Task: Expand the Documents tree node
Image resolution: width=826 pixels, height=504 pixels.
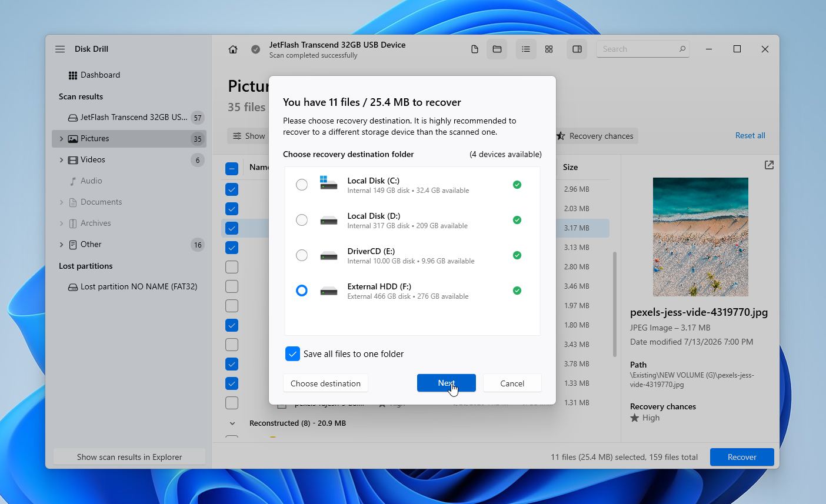Action: 61,202
